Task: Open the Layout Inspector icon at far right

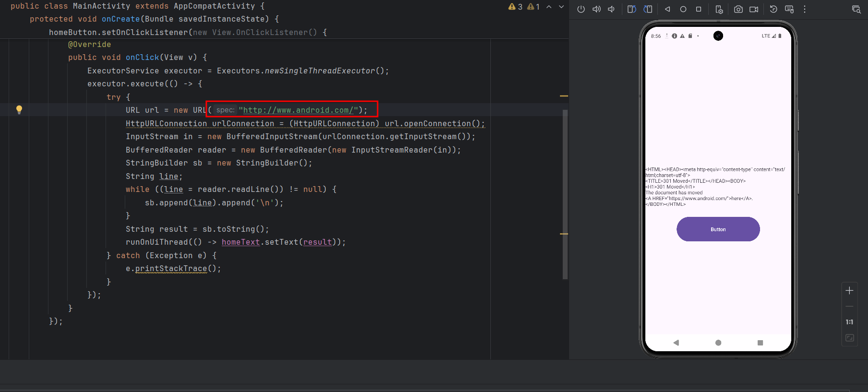Action: (x=856, y=9)
